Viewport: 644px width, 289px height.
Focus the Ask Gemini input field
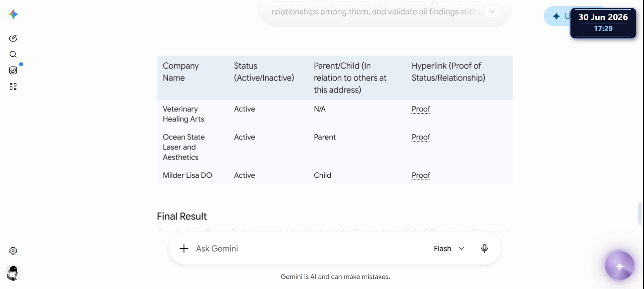pyautogui.click(x=310, y=248)
